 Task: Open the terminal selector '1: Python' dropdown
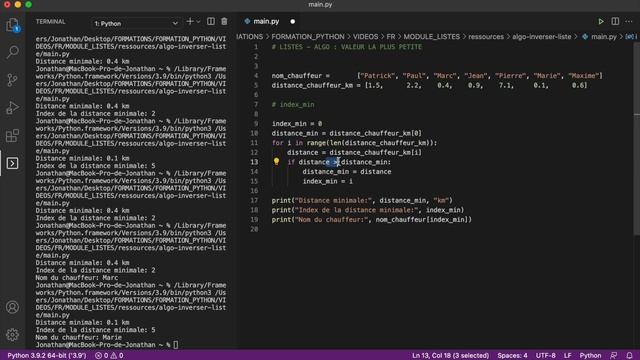[136, 24]
